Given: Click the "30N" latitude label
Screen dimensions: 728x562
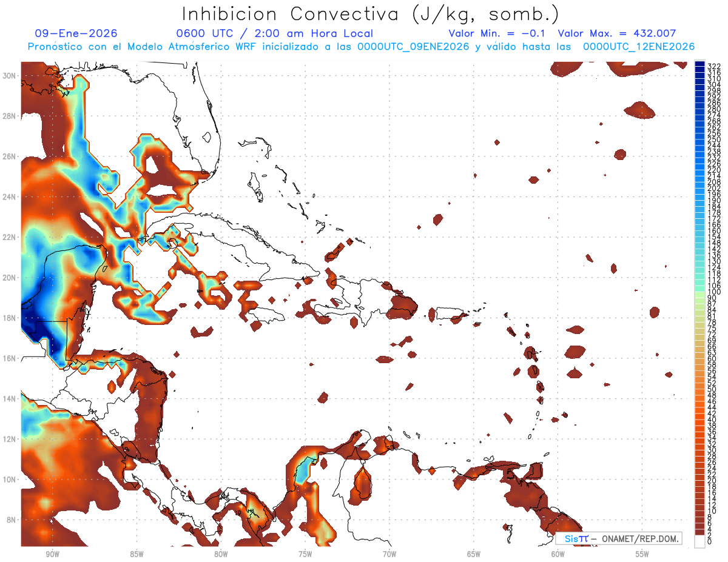Looking at the screenshot, I should [x=9, y=76].
